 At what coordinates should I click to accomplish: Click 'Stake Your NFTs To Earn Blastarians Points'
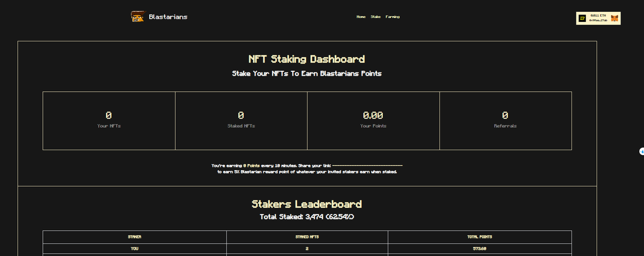point(307,74)
